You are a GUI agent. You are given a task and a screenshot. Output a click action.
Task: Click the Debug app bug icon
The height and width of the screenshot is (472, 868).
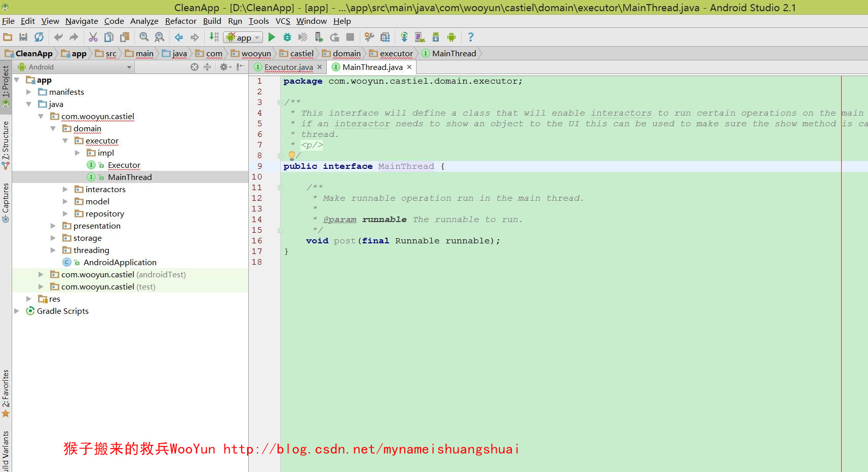tap(287, 37)
